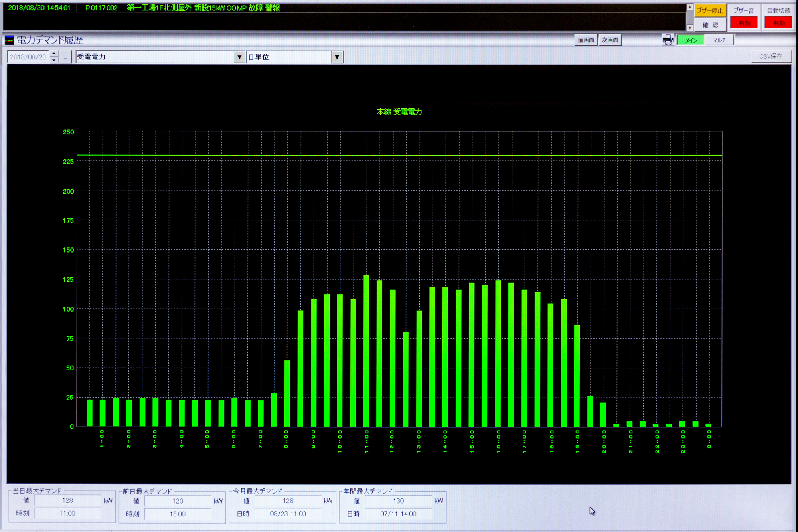Click the 20:00 x-axis label
The height and width of the screenshot is (532, 798).
tap(604, 441)
